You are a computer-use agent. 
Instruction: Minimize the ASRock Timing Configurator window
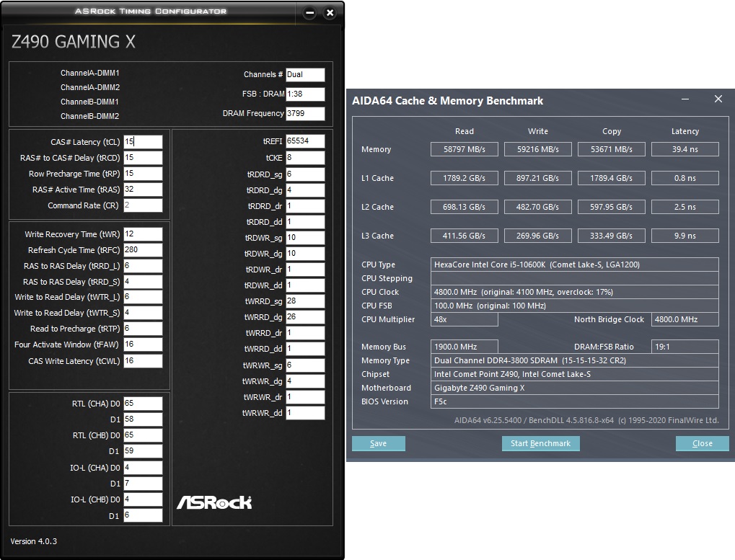point(309,13)
